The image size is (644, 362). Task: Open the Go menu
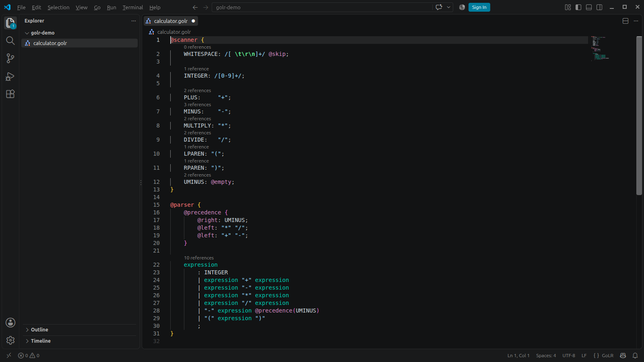pos(97,7)
